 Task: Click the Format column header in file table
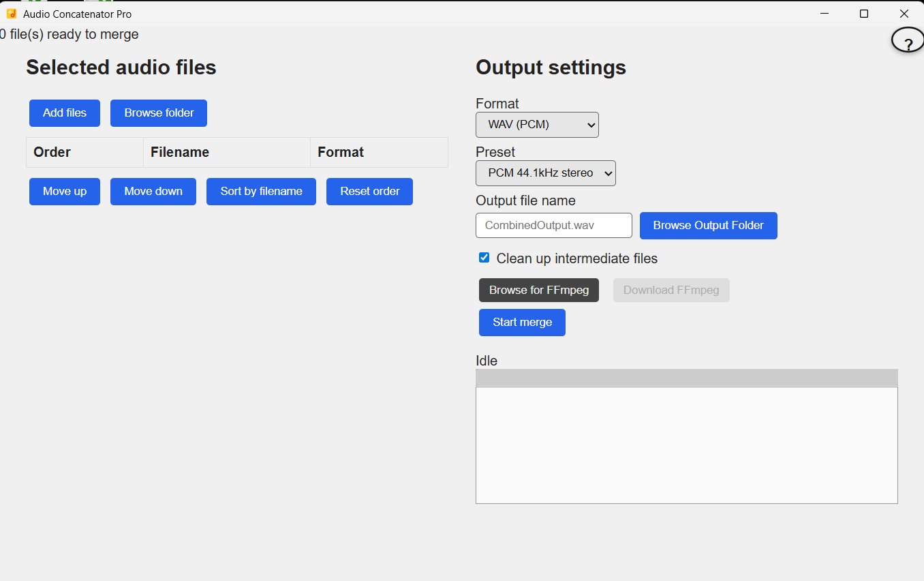(x=379, y=152)
